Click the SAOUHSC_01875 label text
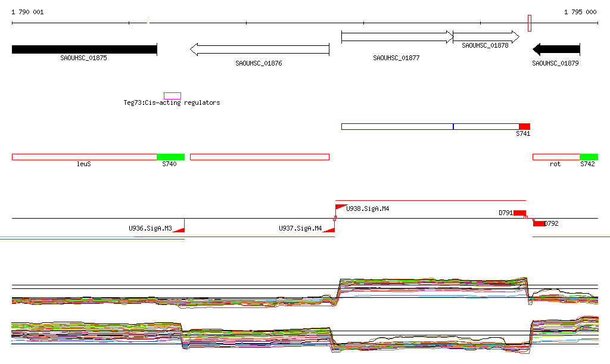The image size is (610, 364). [83, 58]
